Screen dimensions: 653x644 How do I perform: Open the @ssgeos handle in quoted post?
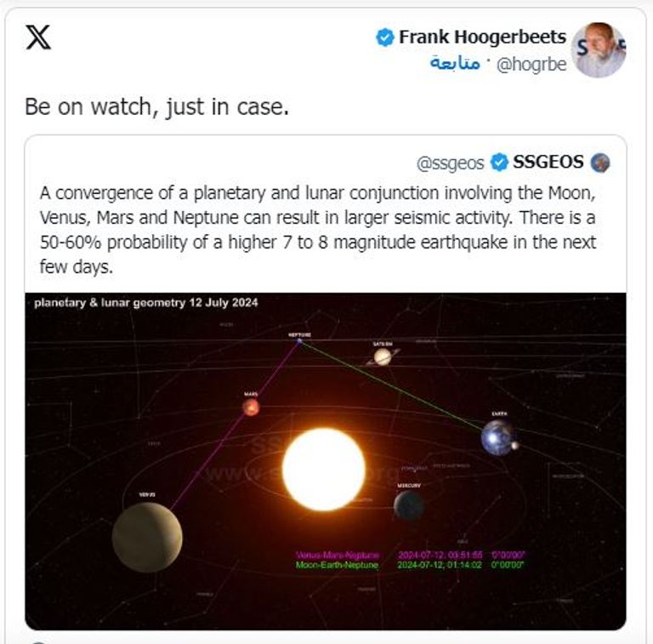point(450,162)
